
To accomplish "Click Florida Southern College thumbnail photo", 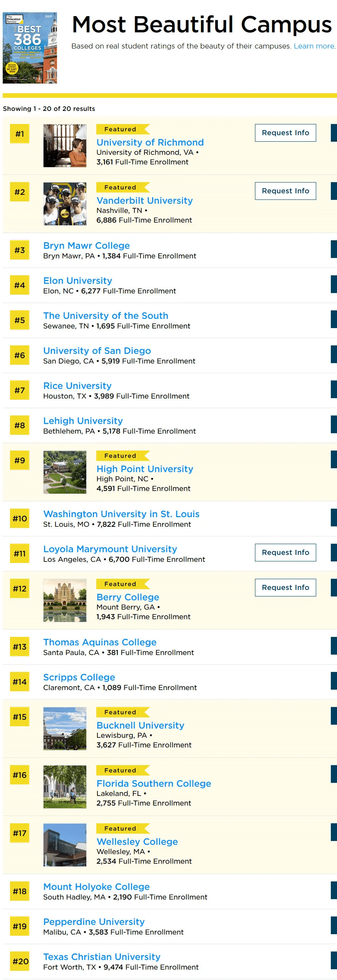I will pyautogui.click(x=65, y=787).
